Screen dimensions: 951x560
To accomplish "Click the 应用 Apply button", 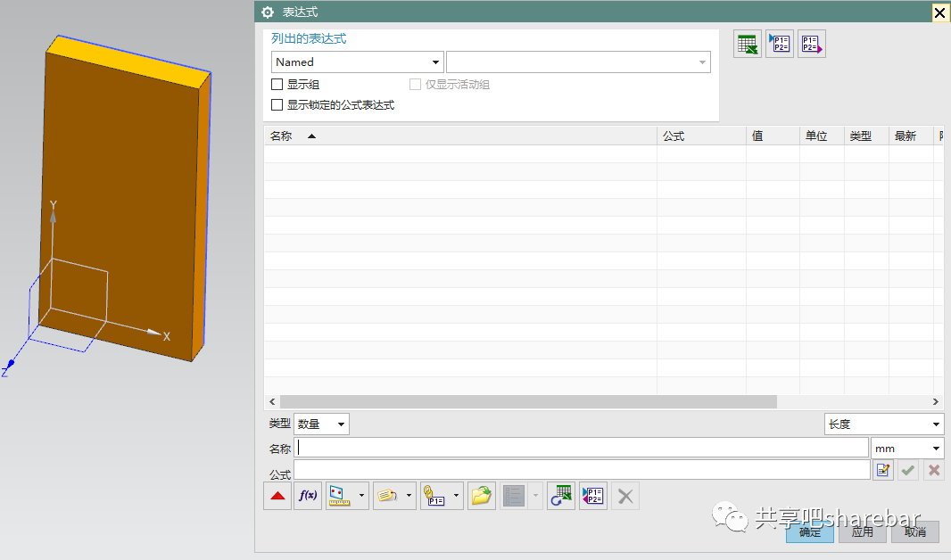I will tap(863, 531).
